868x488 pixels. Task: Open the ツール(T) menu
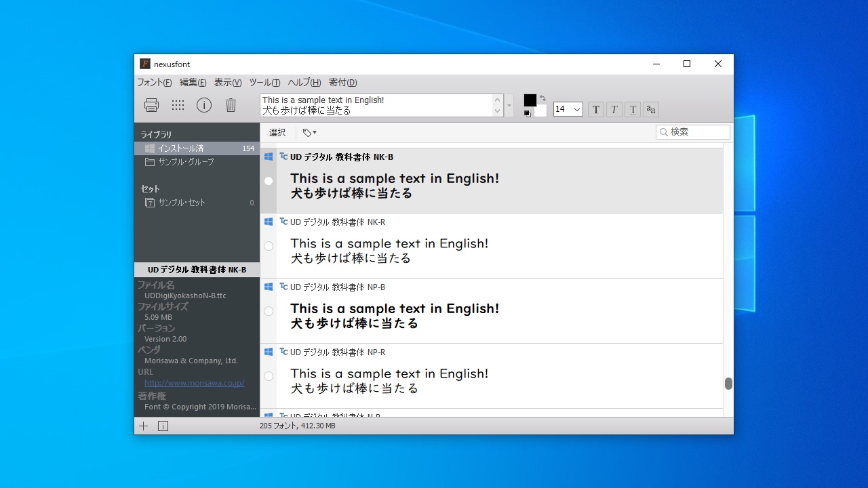264,83
